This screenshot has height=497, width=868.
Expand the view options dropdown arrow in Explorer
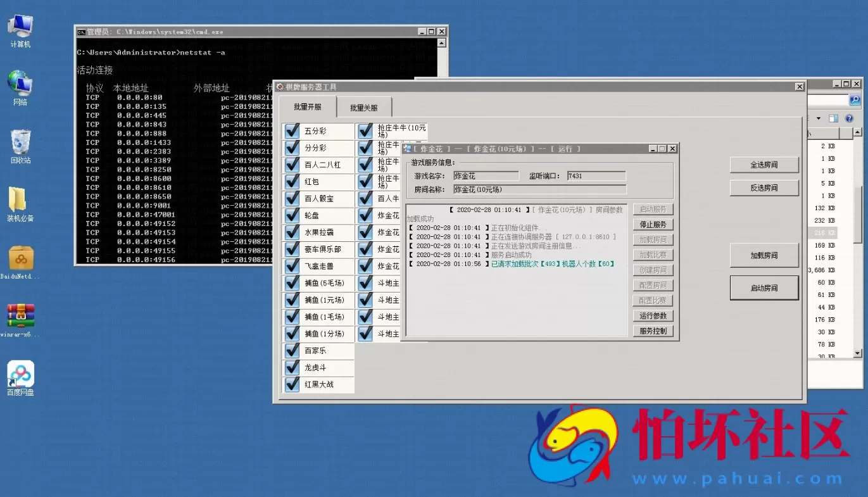pos(818,118)
